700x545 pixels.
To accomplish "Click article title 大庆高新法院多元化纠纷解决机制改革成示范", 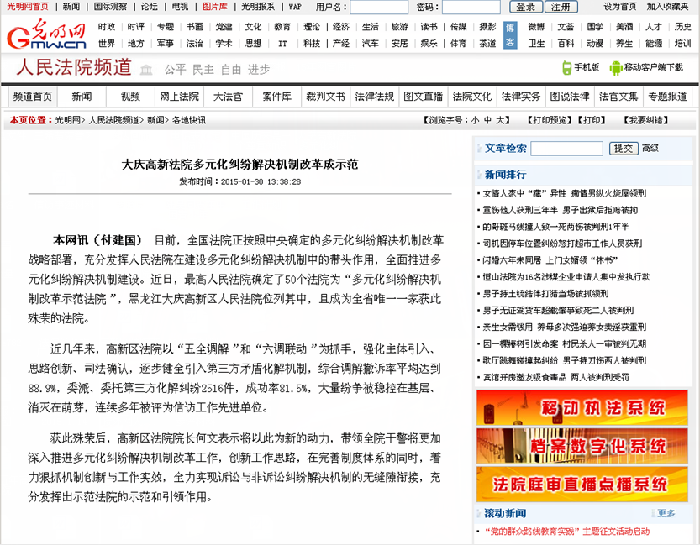I will click(240, 165).
